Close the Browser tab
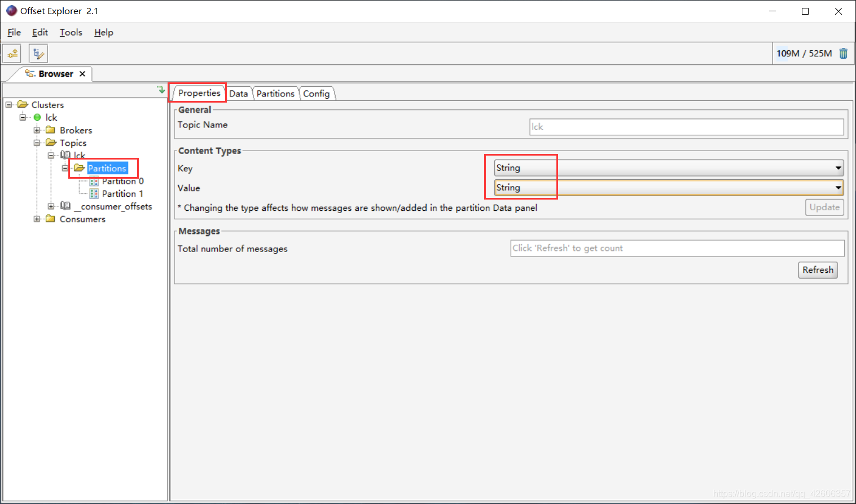Screen dimensions: 856x504 [82, 74]
